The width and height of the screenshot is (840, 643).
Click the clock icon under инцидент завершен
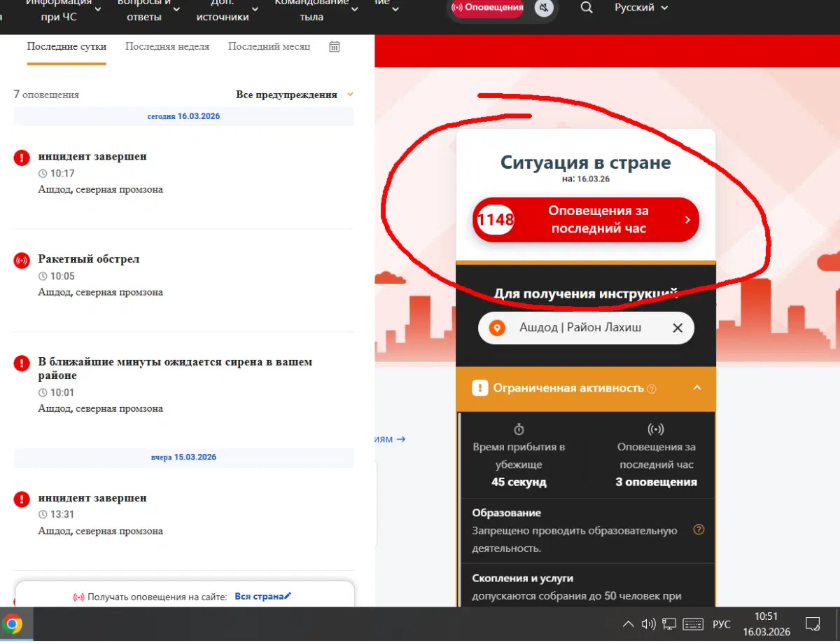point(41,173)
